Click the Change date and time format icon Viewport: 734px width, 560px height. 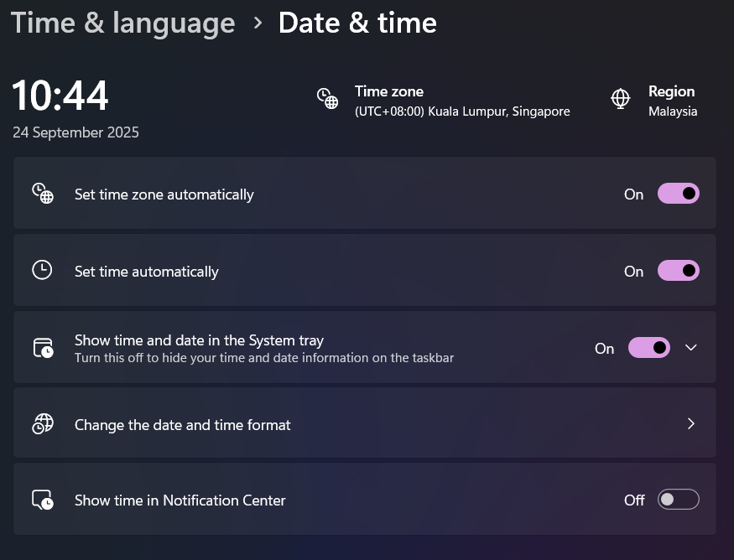(42, 424)
